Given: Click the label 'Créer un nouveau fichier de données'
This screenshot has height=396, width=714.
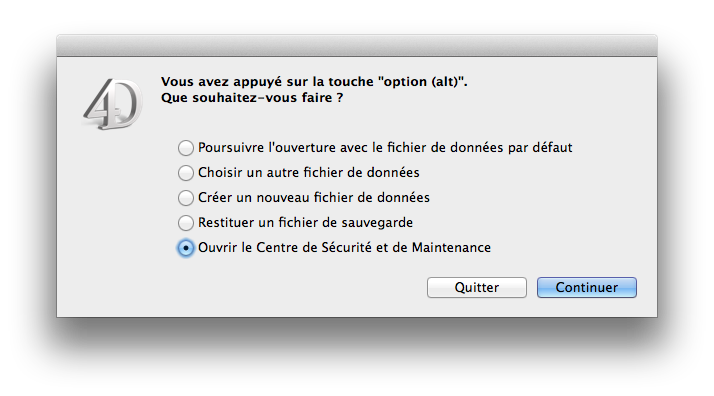Looking at the screenshot, I should [314, 198].
